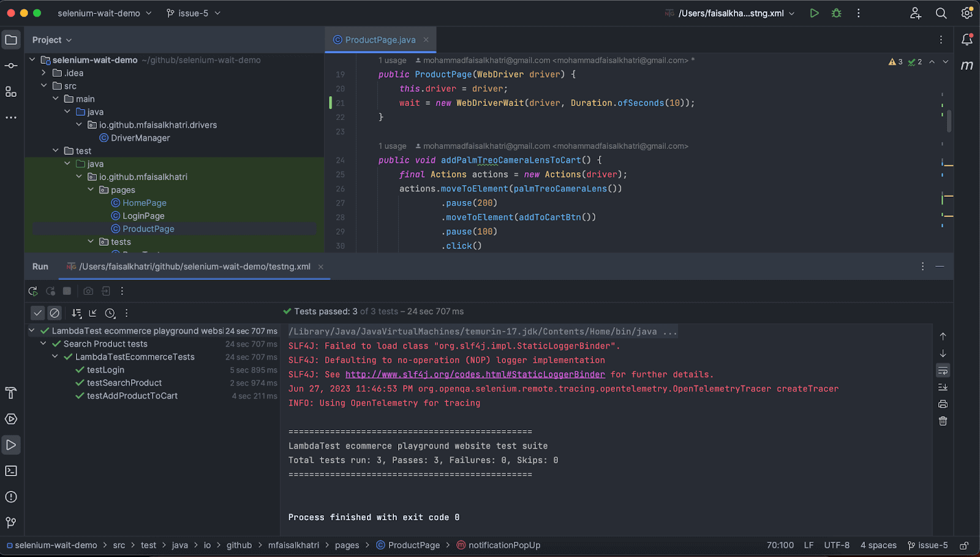Open test history with the clock icon

[x=110, y=313]
